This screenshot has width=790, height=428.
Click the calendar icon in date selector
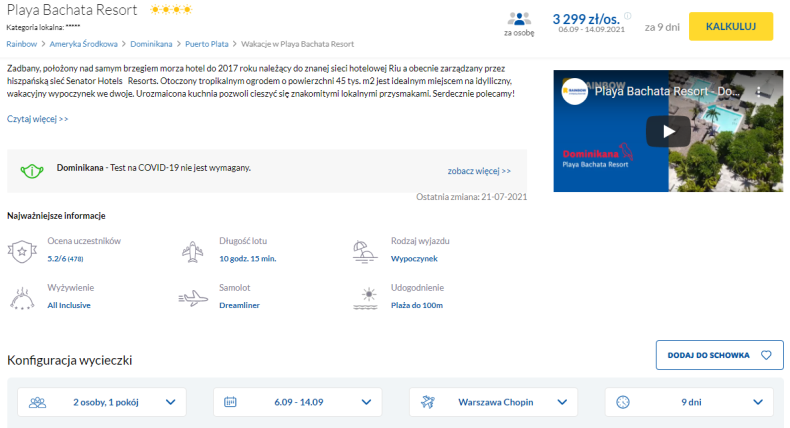(230, 402)
